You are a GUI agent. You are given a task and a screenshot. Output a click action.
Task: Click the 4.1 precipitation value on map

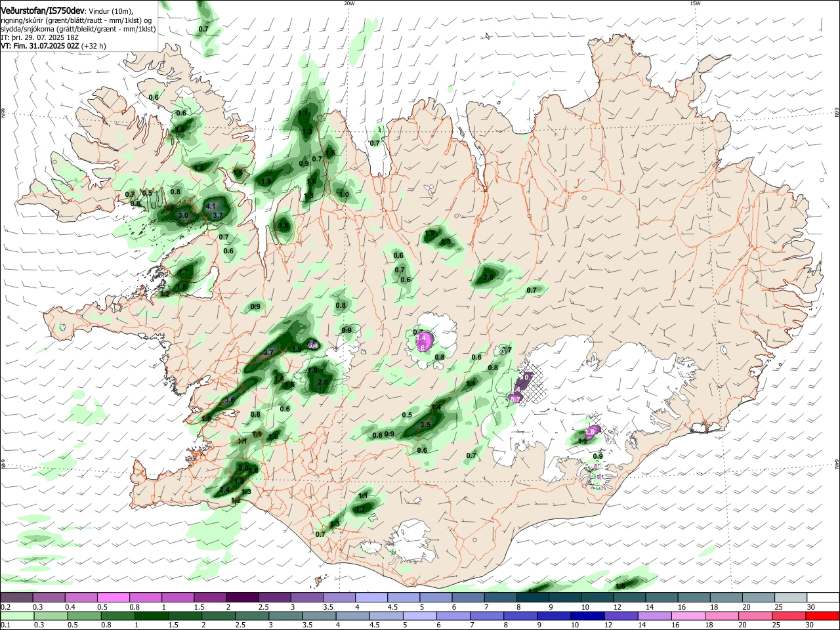tap(211, 206)
